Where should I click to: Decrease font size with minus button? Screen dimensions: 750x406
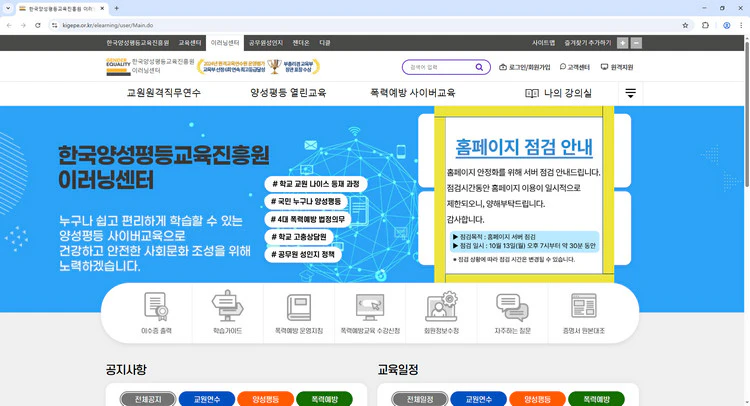coord(637,43)
